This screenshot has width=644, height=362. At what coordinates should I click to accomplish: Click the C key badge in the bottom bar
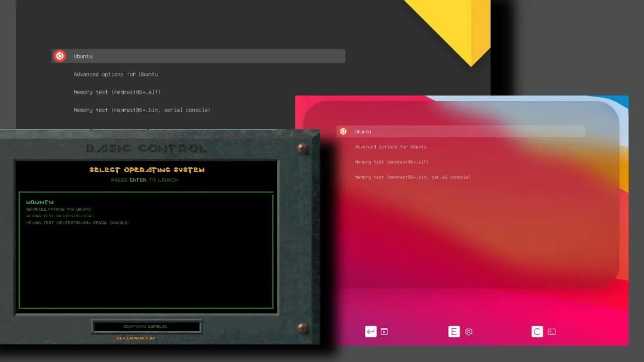pyautogui.click(x=537, y=331)
